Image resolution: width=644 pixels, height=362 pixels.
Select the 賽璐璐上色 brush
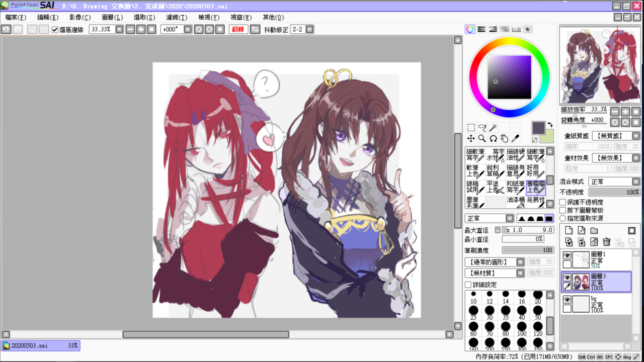536,188
